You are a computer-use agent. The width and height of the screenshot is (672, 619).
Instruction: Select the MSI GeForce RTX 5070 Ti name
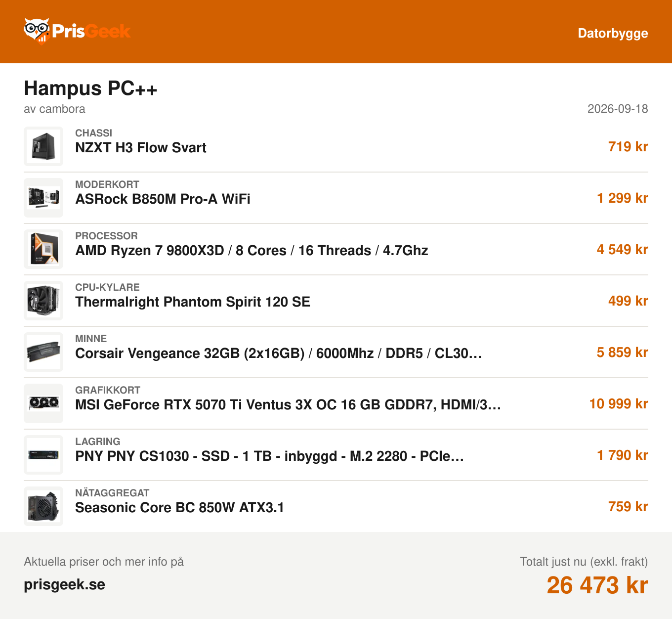click(288, 405)
